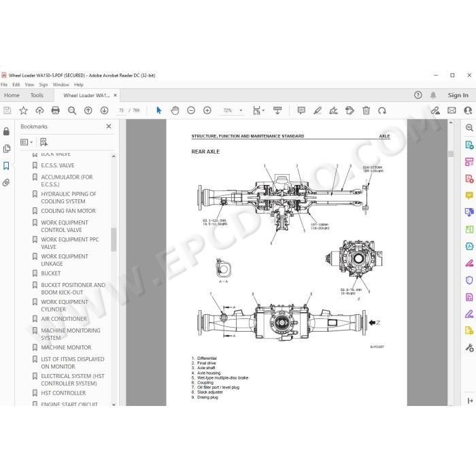Close the Wheel Loader WA1... document tab
476x476 pixels.
pyautogui.click(x=116, y=95)
